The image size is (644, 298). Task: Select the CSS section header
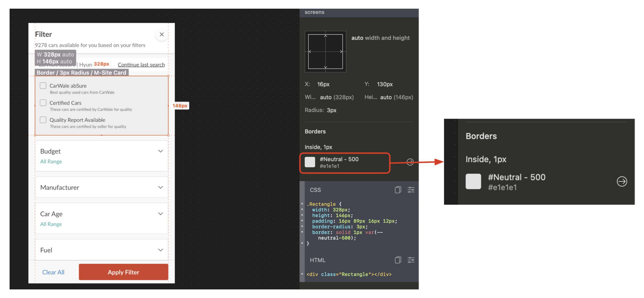315,190
